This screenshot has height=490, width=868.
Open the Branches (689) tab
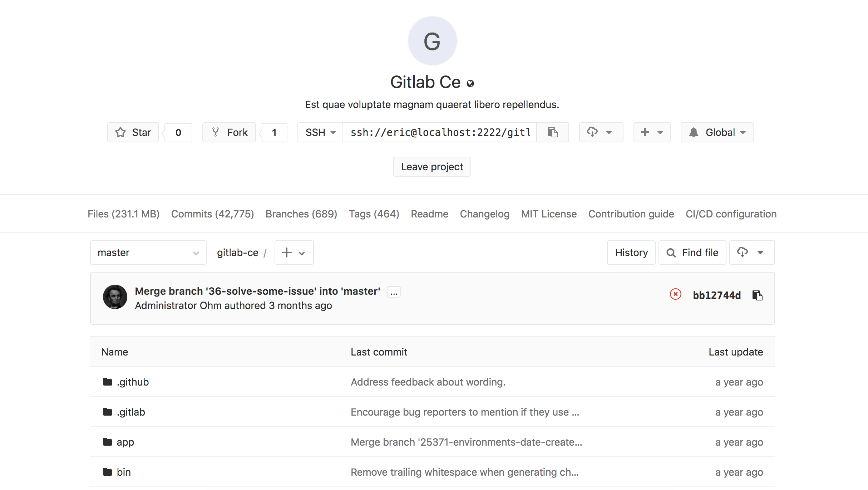301,214
